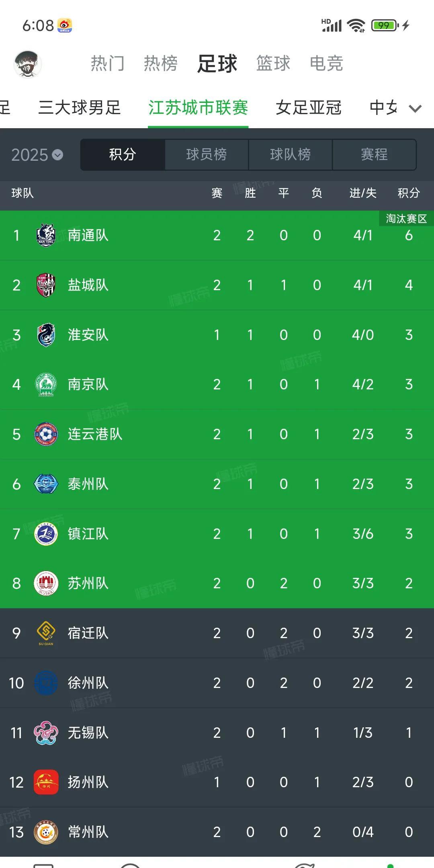434x868 pixels.
Task: Select the 女足亚冠 league tab
Action: (309, 108)
